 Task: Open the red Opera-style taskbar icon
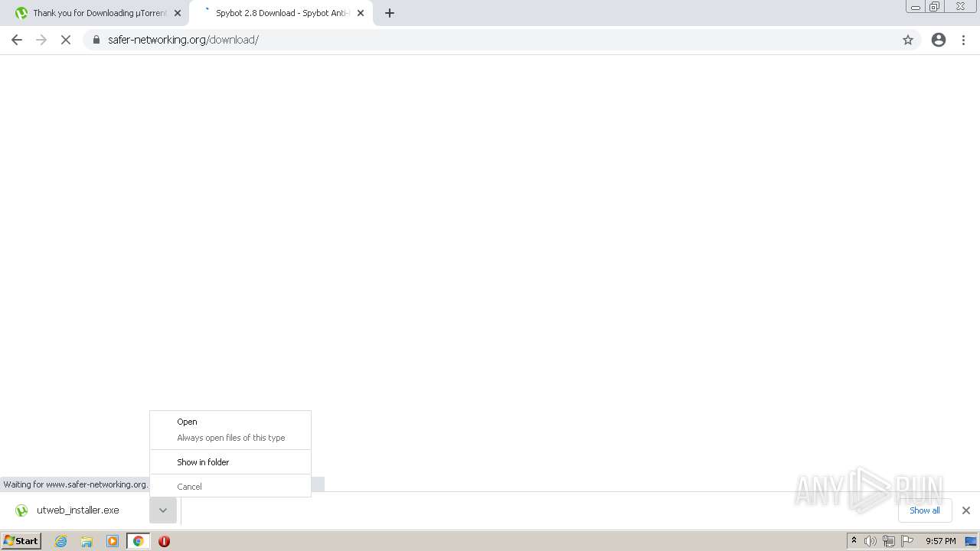(164, 541)
